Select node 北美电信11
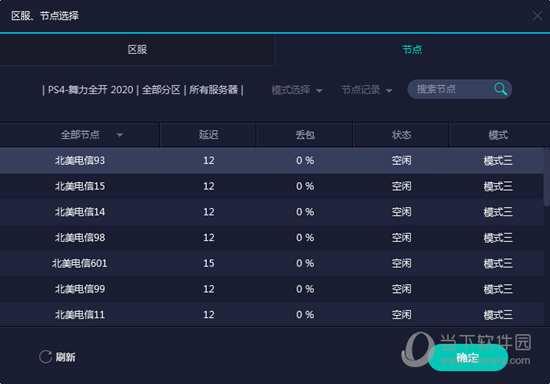 point(272,315)
